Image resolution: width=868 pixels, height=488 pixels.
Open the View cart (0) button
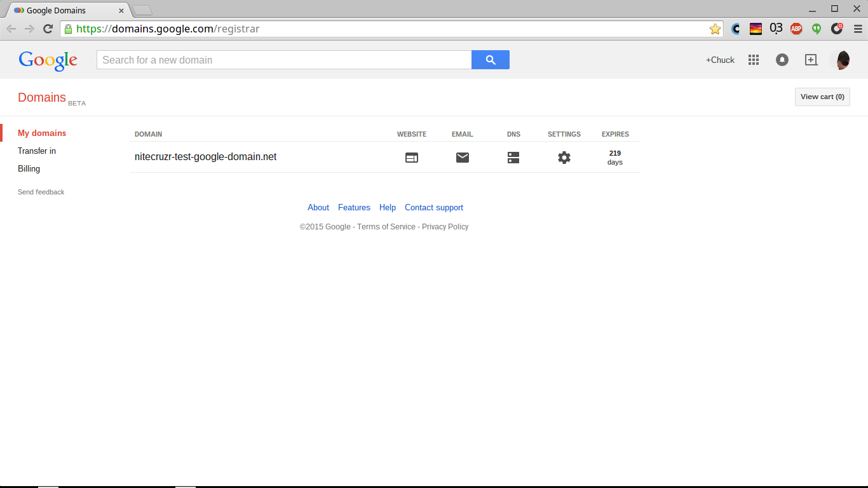coord(822,97)
